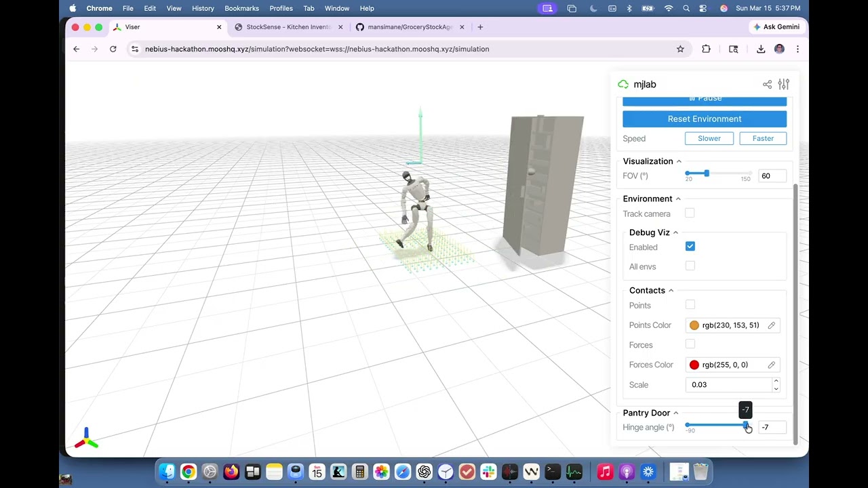The height and width of the screenshot is (488, 868).
Task: Enable the contact Points checkbox
Action: (x=690, y=305)
